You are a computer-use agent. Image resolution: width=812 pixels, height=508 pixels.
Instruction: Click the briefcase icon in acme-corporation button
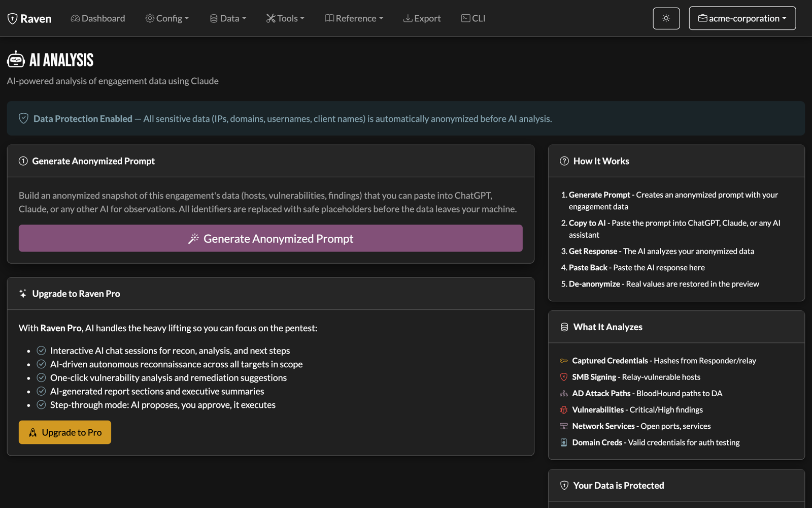click(x=703, y=18)
